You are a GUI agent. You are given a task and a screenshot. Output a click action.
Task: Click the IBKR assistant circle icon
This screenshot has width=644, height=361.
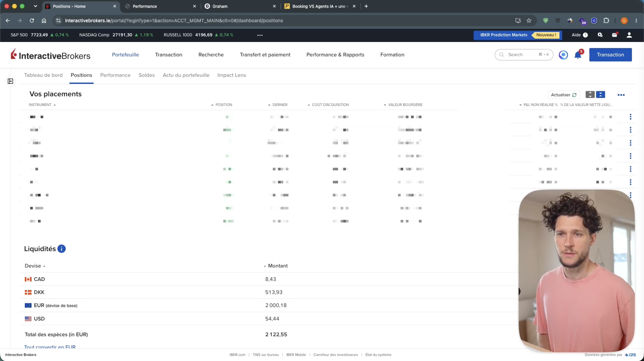[563, 55]
